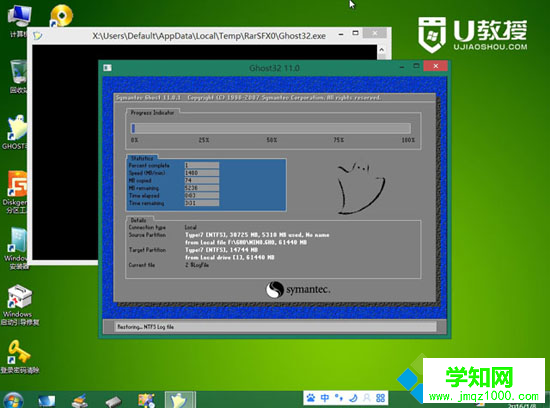
Task: Open the colorful picture icon on the taskbar
Action: point(146,401)
